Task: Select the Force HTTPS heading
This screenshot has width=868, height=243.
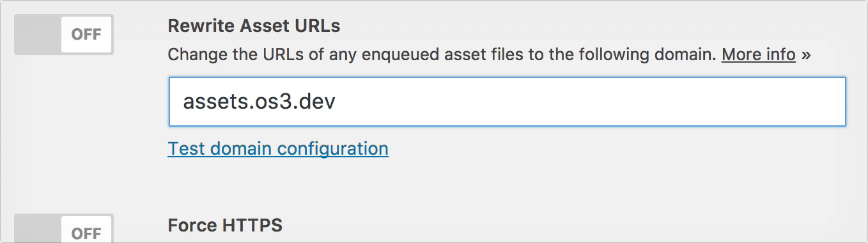Action: coord(225,225)
